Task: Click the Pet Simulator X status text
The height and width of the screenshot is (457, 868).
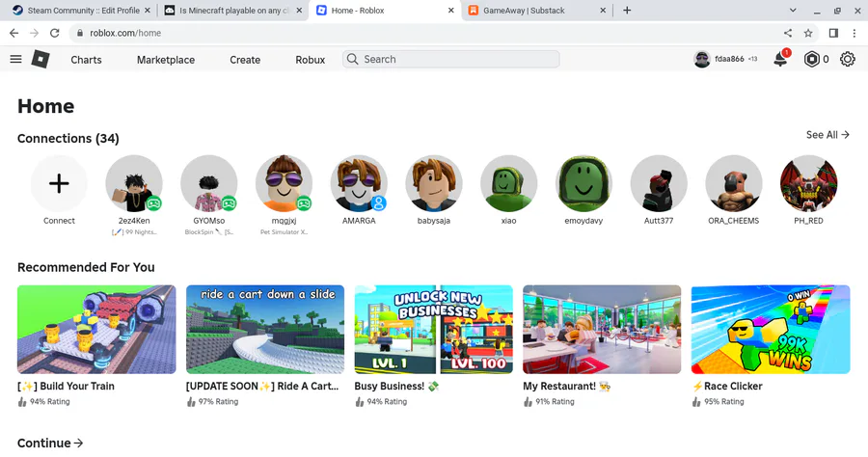Action: coord(284,232)
